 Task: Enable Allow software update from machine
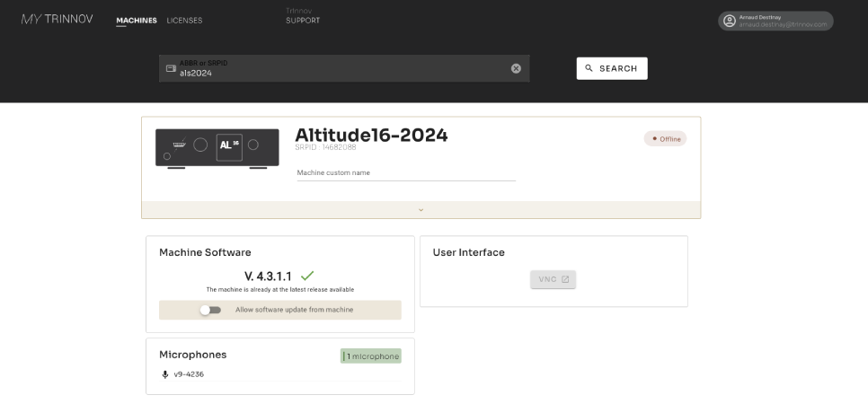210,310
